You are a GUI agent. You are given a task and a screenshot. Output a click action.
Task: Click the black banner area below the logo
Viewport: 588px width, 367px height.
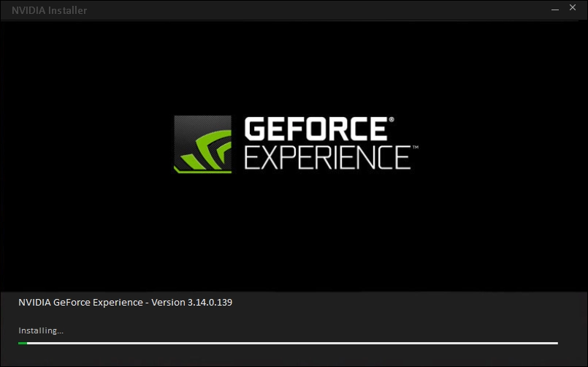(292, 234)
